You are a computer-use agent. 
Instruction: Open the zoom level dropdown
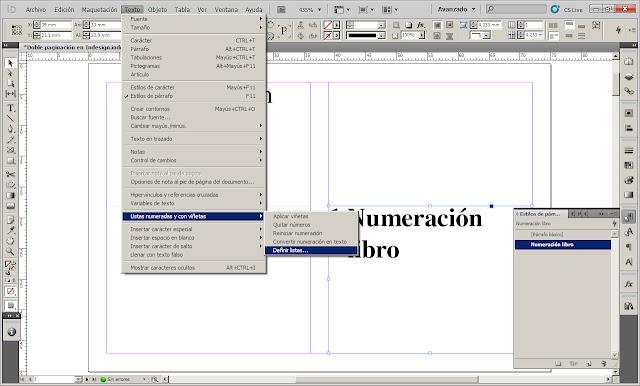319,9
